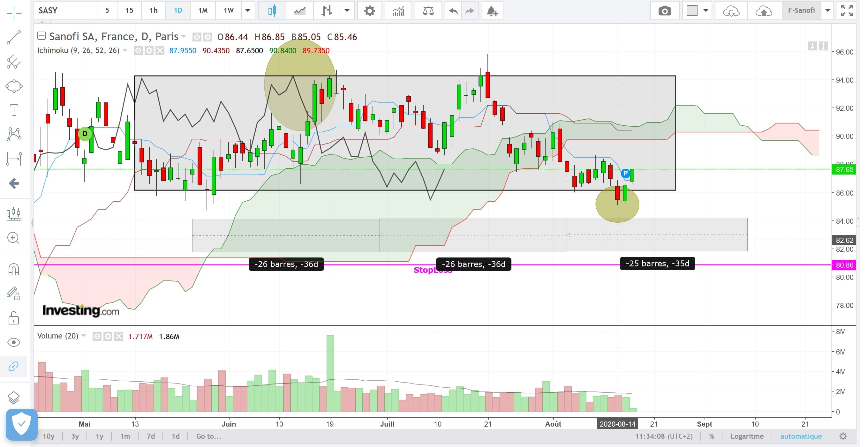Screen dimensions: 868x447
Task: Toggle Volume indicator visibility eye
Action: [x=97, y=337]
